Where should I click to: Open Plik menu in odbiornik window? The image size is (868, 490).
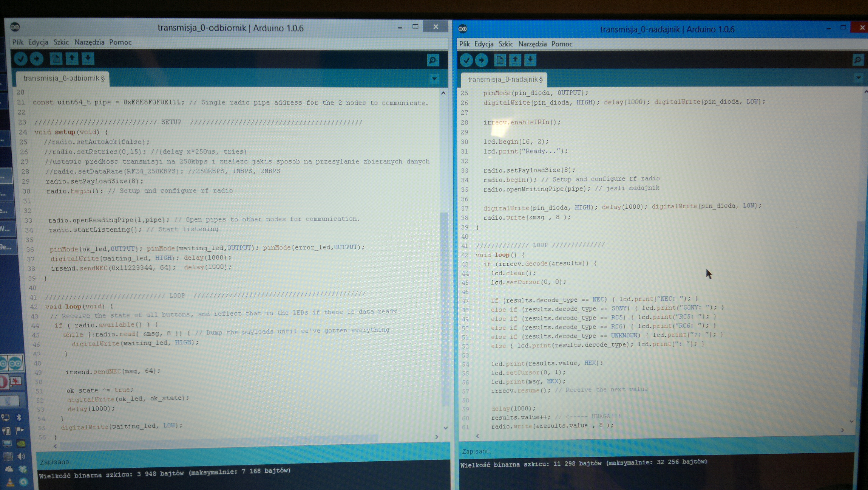17,42
